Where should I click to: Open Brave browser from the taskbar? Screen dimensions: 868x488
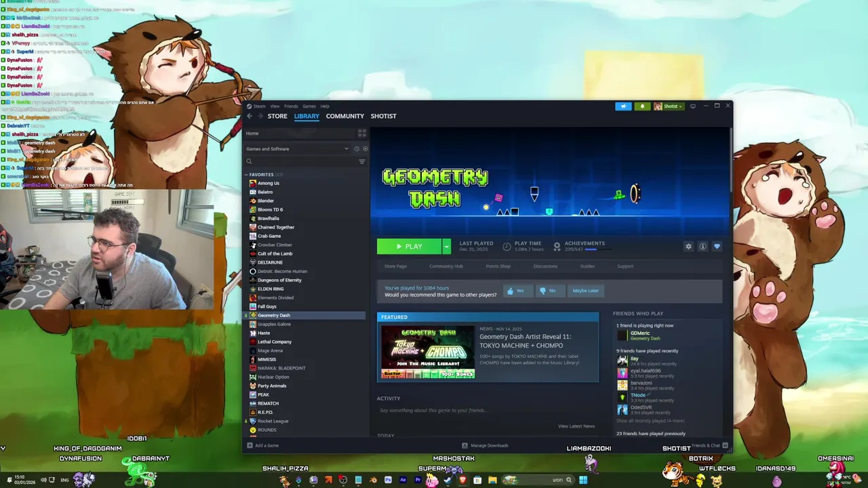coord(463,480)
